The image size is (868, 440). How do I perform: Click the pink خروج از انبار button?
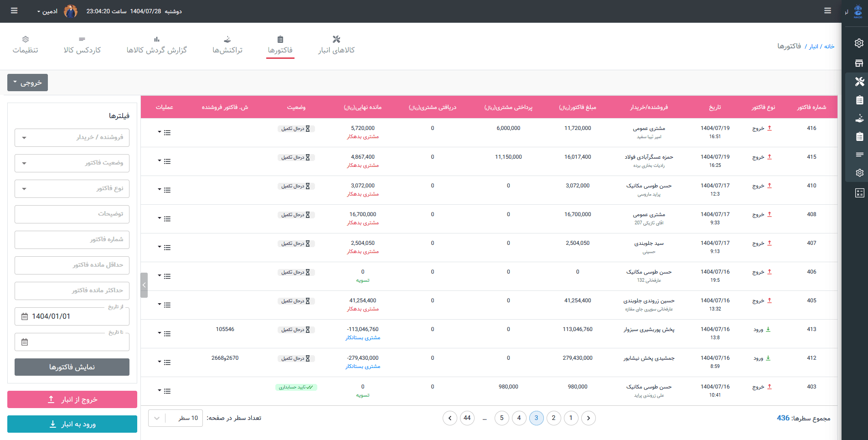coord(72,399)
